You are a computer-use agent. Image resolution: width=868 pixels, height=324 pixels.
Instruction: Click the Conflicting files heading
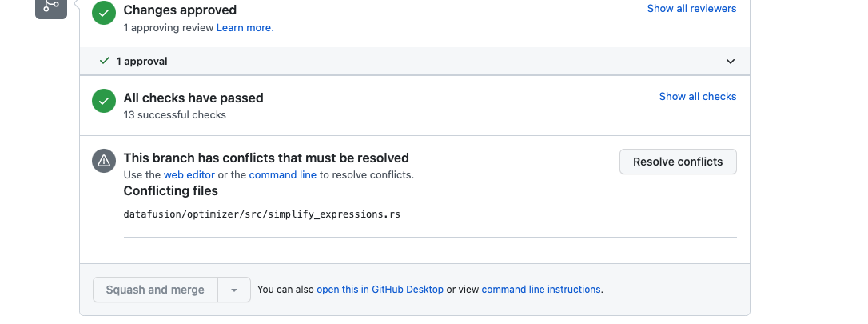[170, 191]
